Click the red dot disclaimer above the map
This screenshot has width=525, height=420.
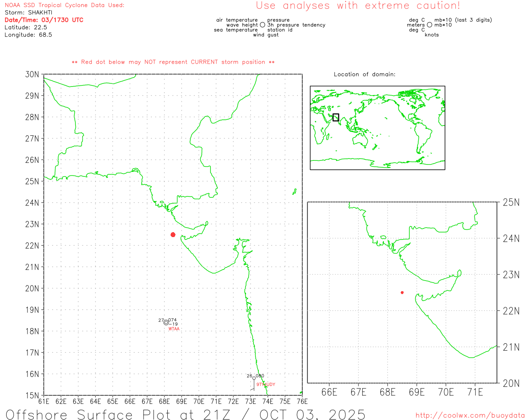click(173, 62)
